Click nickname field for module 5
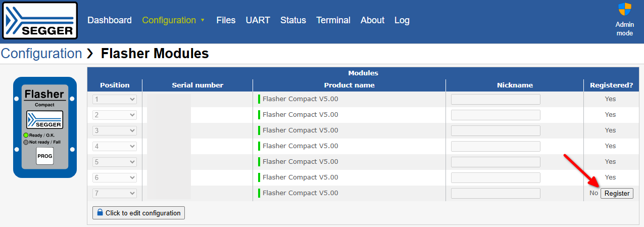This screenshot has height=227, width=644. pyautogui.click(x=496, y=162)
